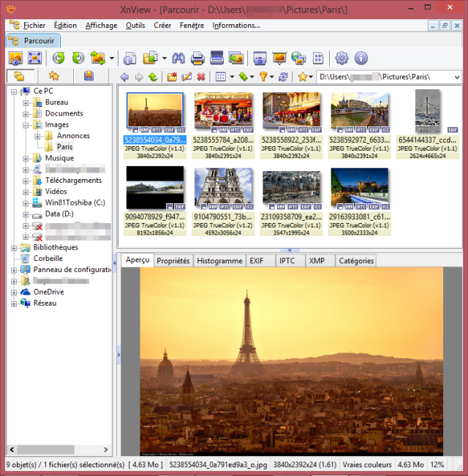The width and height of the screenshot is (468, 476).
Task: Go back with the left arrow
Action: coord(124,77)
